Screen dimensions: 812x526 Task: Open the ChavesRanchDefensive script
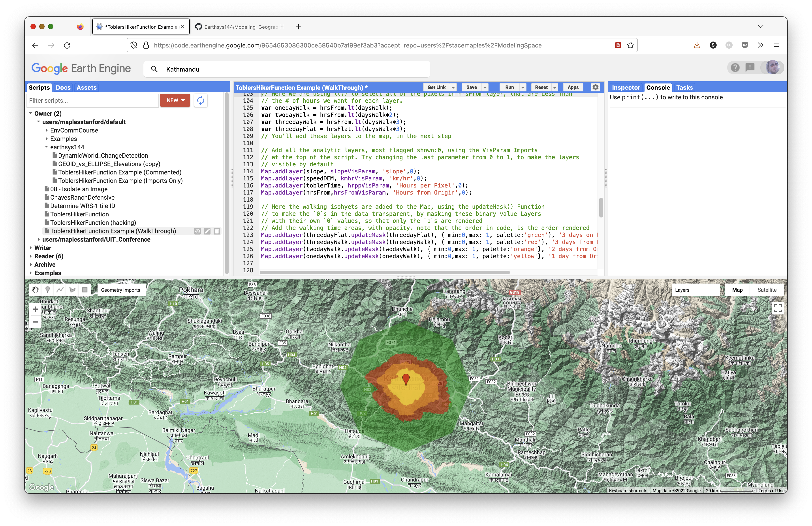(x=82, y=198)
